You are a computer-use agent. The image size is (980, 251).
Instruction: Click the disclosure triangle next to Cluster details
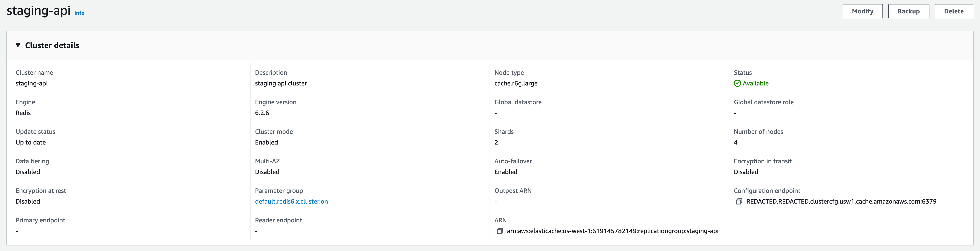click(18, 45)
